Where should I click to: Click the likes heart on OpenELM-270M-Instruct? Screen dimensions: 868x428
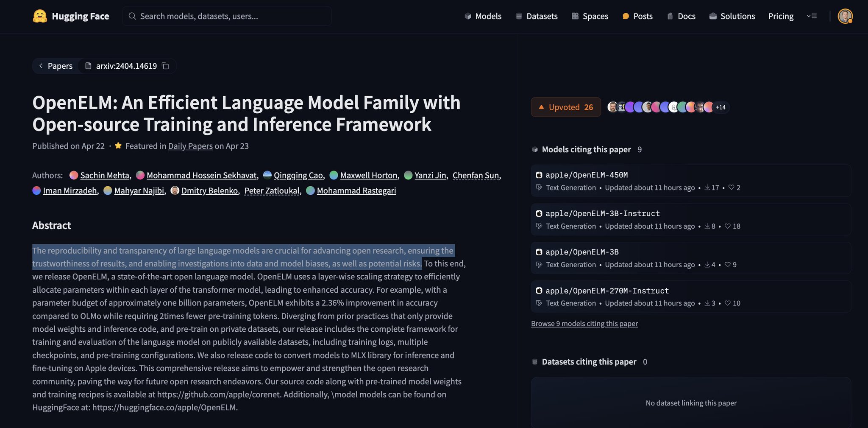(x=727, y=303)
